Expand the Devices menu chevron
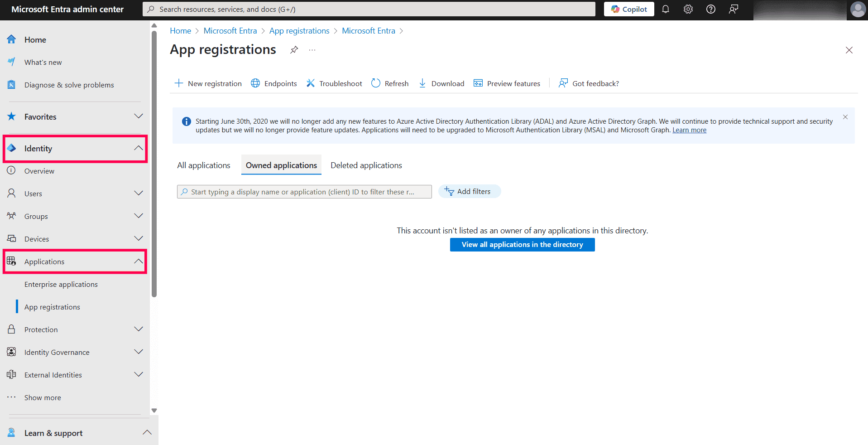This screenshot has height=445, width=868. 139,239
